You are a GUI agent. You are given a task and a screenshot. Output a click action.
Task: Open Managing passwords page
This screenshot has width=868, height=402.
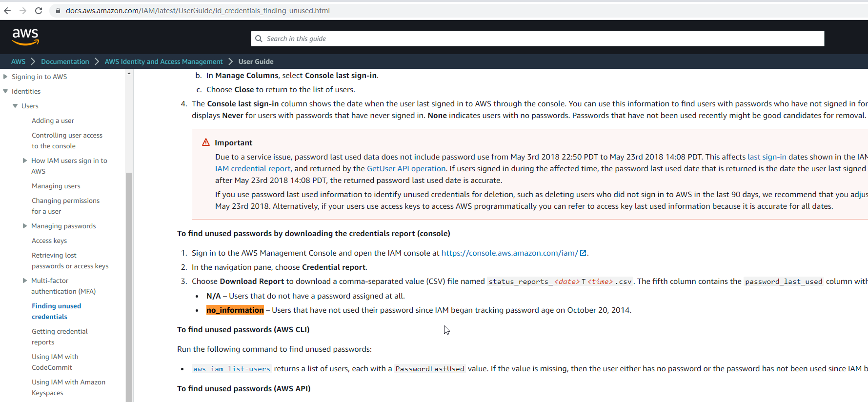(63, 226)
